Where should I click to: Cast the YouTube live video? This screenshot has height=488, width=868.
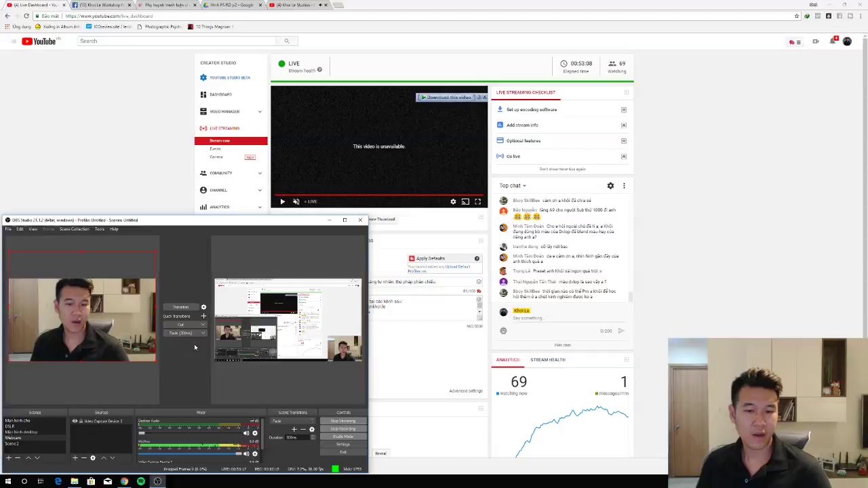click(x=465, y=201)
